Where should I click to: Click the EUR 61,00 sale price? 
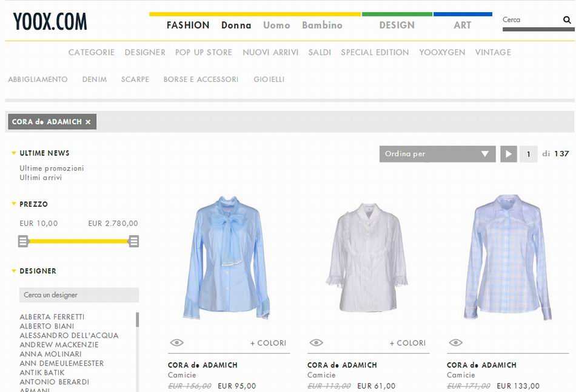pyautogui.click(x=377, y=386)
